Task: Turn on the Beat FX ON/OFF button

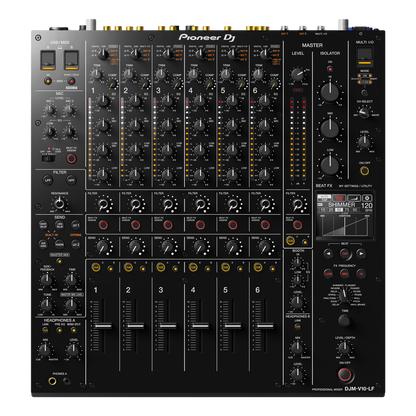Action: coord(345,374)
